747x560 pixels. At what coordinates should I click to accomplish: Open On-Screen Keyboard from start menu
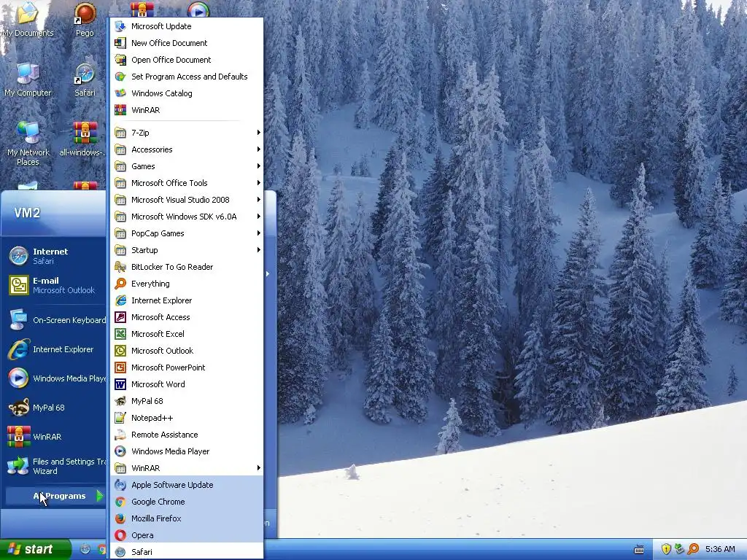click(x=55, y=320)
